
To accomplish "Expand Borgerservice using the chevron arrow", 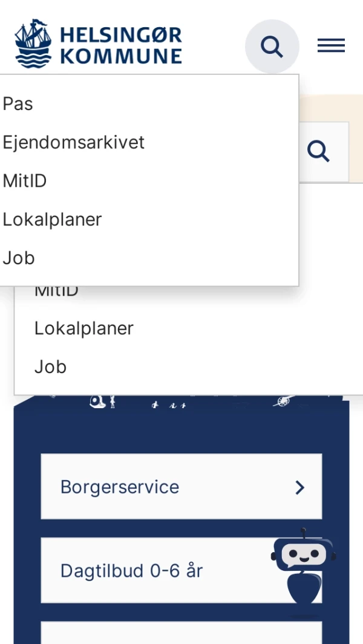I will click(x=299, y=487).
